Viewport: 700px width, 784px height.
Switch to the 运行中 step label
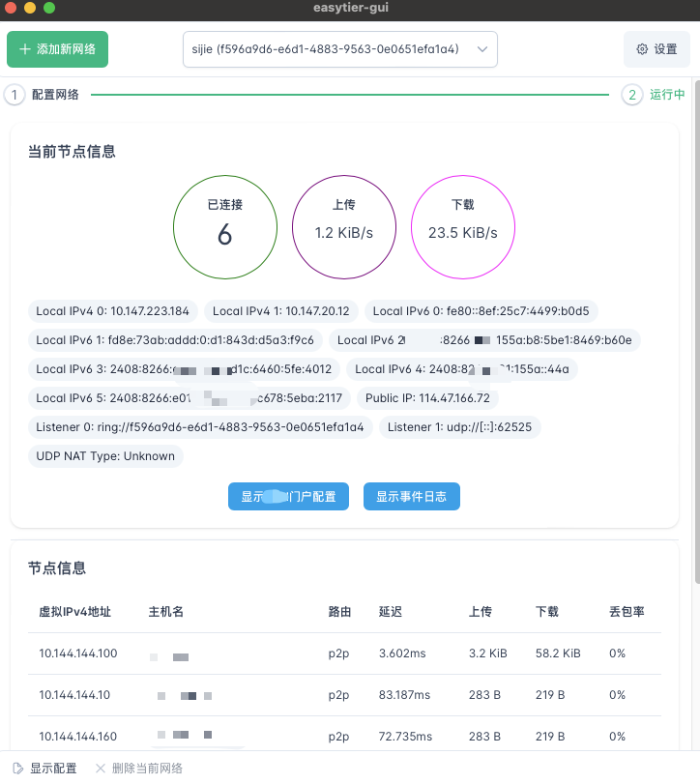pos(667,95)
